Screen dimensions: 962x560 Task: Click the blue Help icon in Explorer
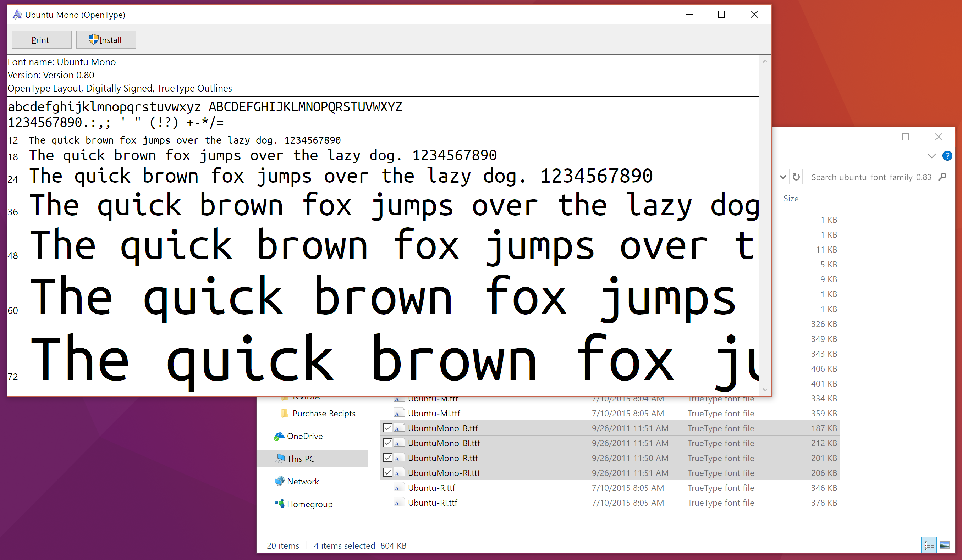click(x=947, y=156)
